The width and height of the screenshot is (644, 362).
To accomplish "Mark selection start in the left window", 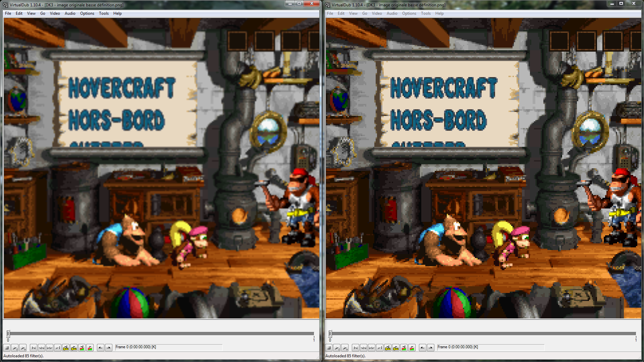I will pos(101,348).
